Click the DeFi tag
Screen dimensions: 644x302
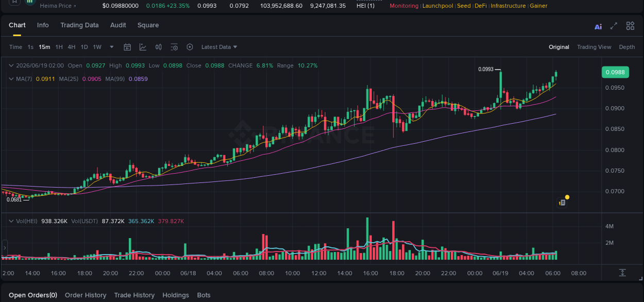(481, 6)
